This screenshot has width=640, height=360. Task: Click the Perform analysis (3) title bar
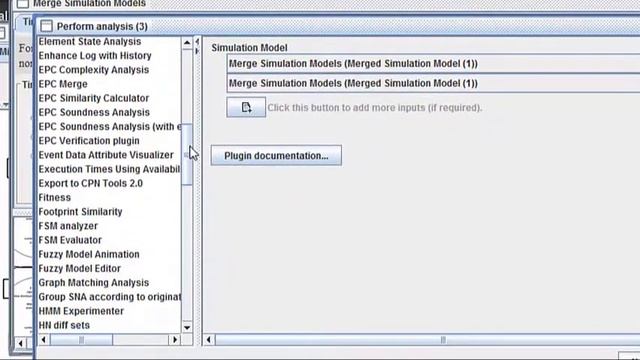click(x=338, y=26)
